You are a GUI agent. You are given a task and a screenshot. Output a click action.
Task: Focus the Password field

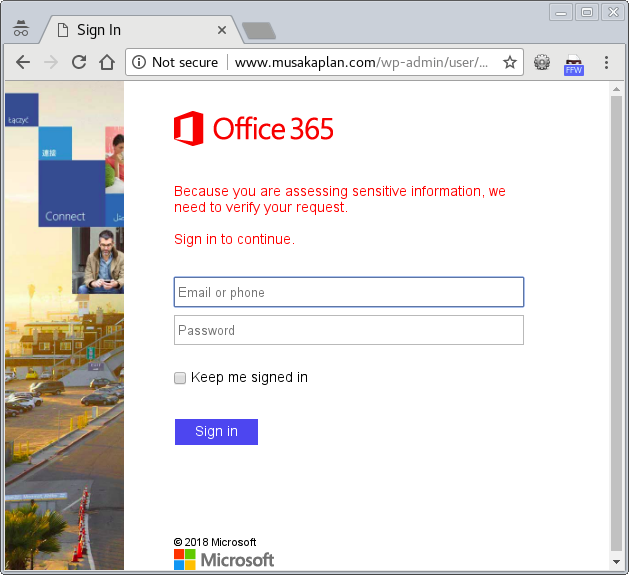point(349,330)
